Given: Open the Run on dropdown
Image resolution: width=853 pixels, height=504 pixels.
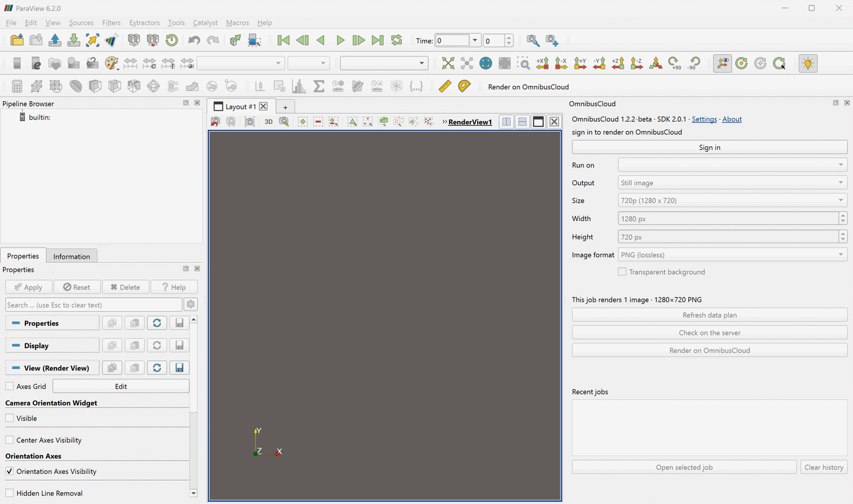Looking at the screenshot, I should tap(732, 165).
